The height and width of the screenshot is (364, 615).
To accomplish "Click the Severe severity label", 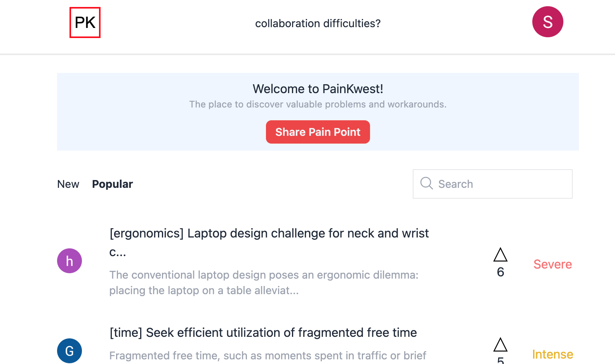I will click(552, 264).
